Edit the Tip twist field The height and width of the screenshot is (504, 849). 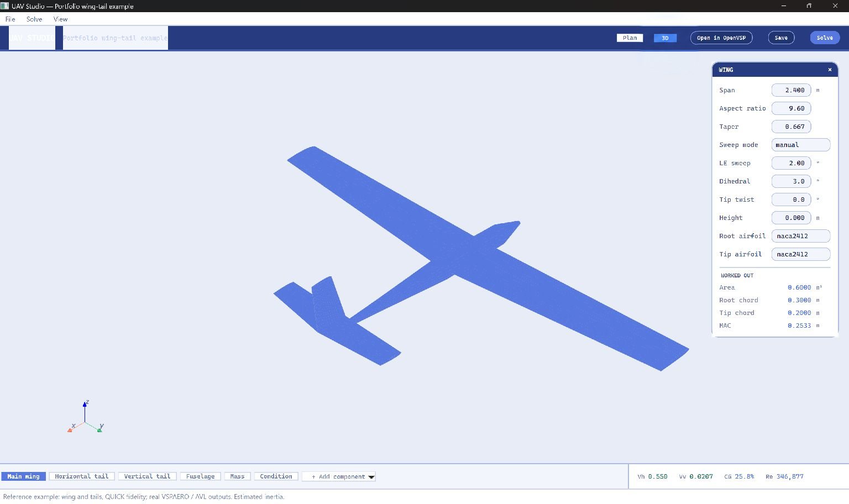791,200
